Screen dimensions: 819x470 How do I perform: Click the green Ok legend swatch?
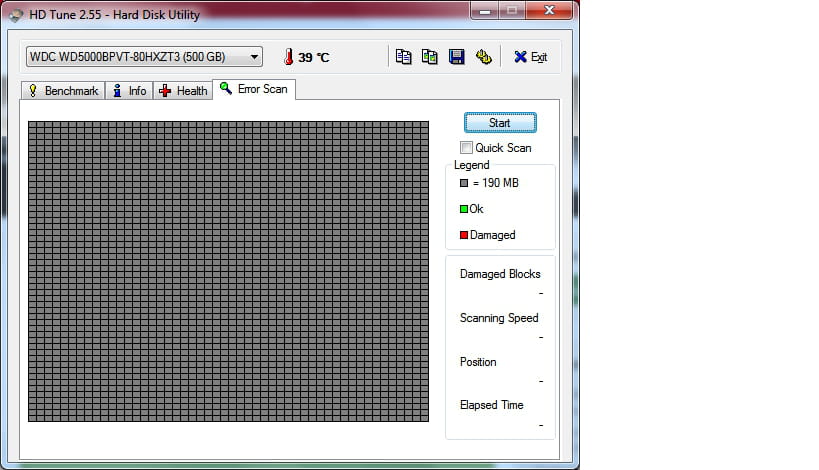click(x=464, y=209)
